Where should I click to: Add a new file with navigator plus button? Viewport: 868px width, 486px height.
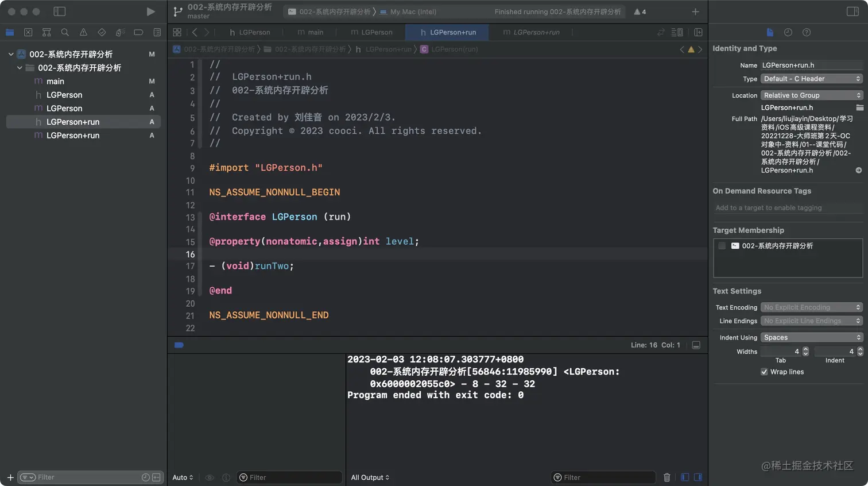10,477
